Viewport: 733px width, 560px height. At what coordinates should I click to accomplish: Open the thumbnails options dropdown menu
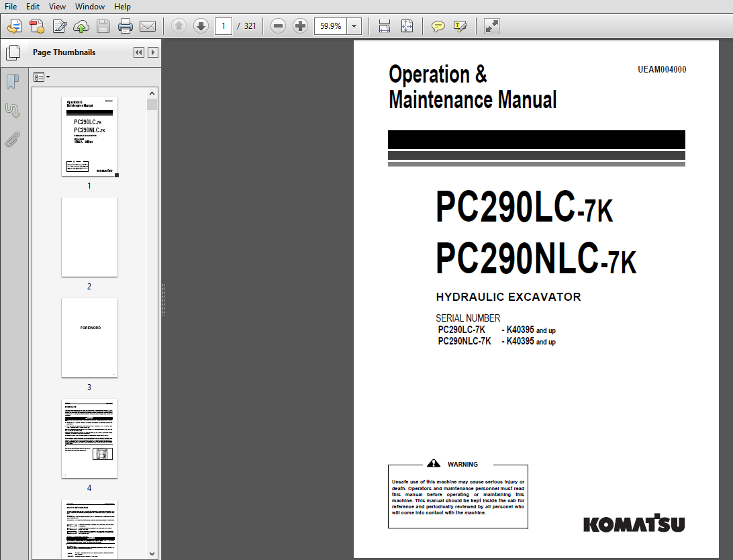(42, 77)
